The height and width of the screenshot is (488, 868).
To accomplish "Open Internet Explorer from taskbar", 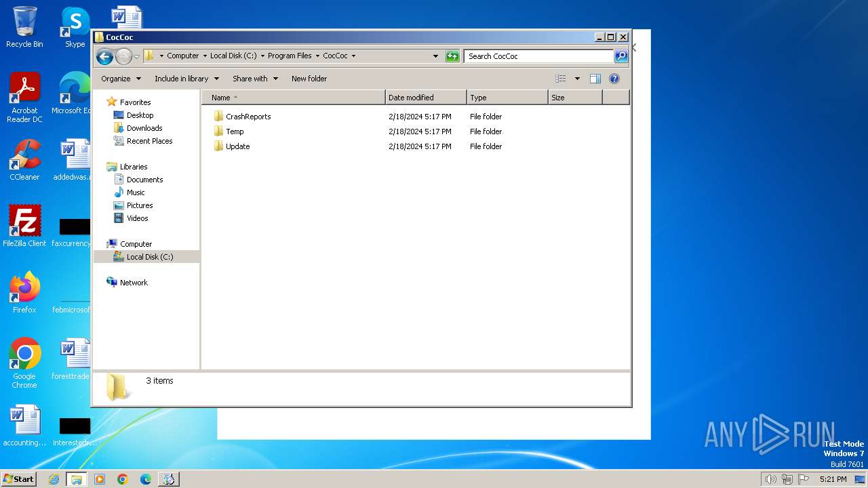I will point(54,479).
